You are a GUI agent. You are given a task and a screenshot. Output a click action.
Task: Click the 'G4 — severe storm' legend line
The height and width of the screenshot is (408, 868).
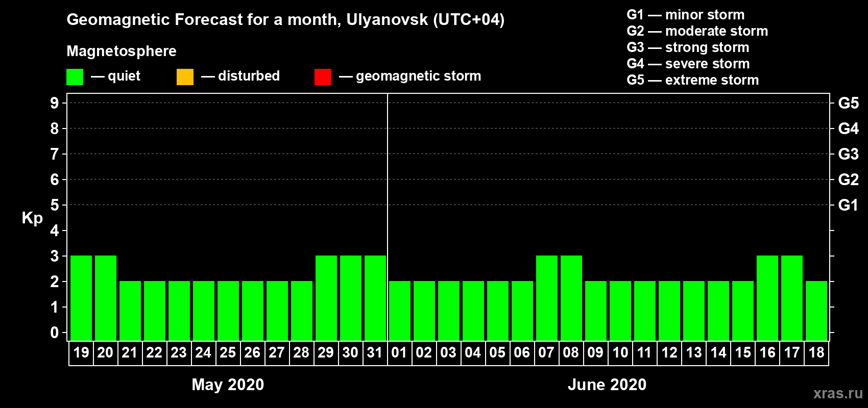[x=688, y=64]
